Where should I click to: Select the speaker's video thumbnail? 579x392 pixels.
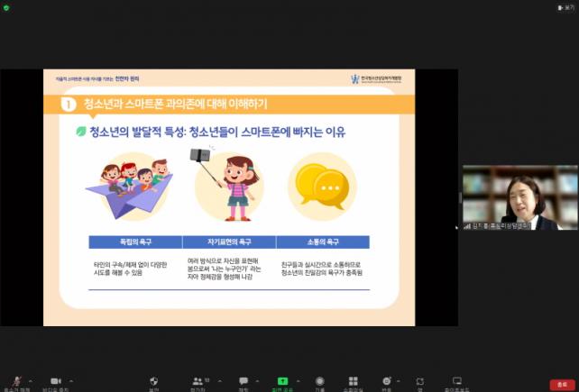[x=520, y=197]
